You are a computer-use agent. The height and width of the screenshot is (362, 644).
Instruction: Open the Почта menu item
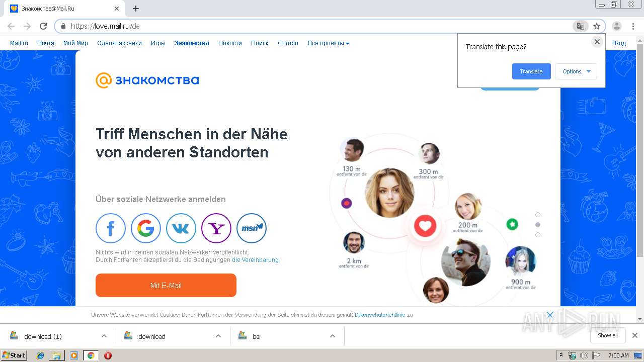(x=46, y=43)
